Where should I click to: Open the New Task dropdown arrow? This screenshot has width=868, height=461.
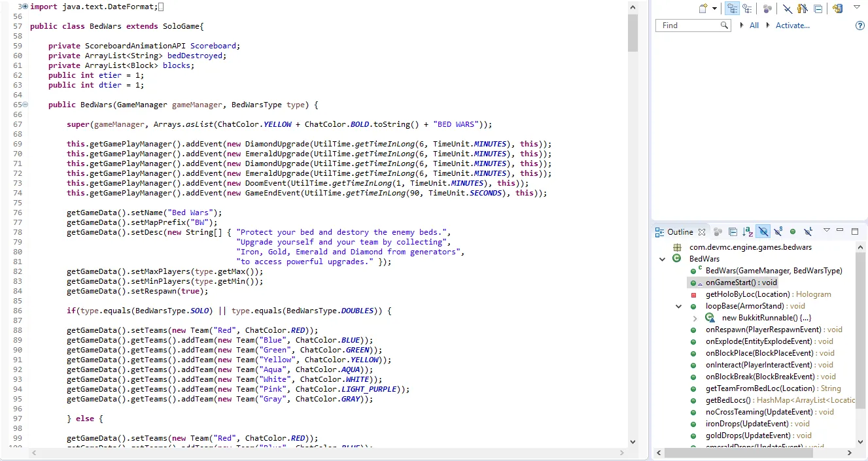pos(714,9)
